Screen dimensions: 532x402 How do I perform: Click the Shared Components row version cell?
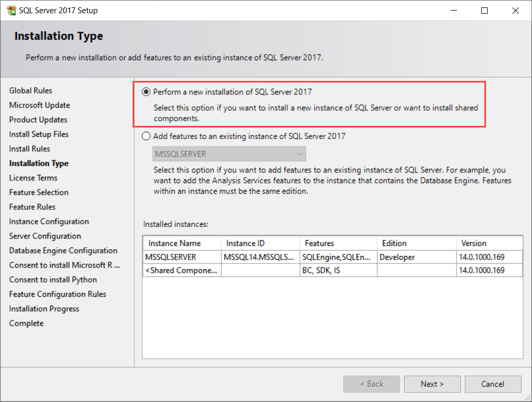click(x=489, y=270)
